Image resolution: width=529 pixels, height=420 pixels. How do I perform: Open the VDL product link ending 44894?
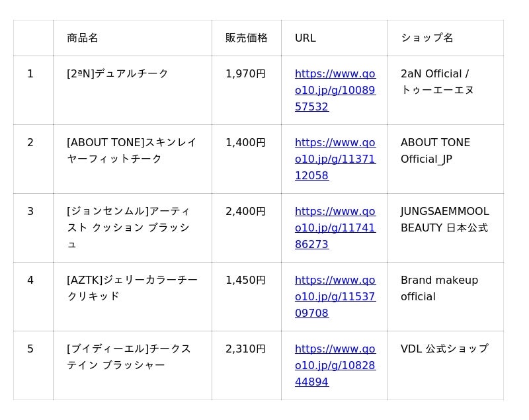335,365
